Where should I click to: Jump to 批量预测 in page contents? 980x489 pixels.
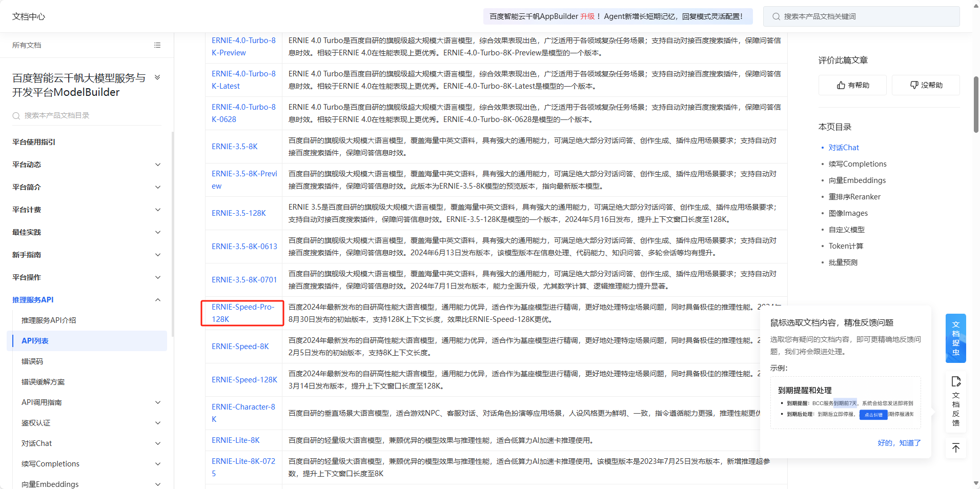coord(843,262)
